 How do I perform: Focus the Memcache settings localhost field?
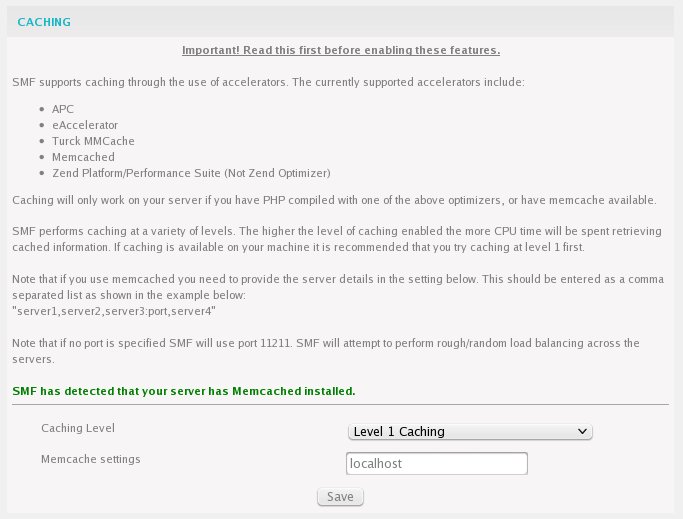(x=437, y=463)
